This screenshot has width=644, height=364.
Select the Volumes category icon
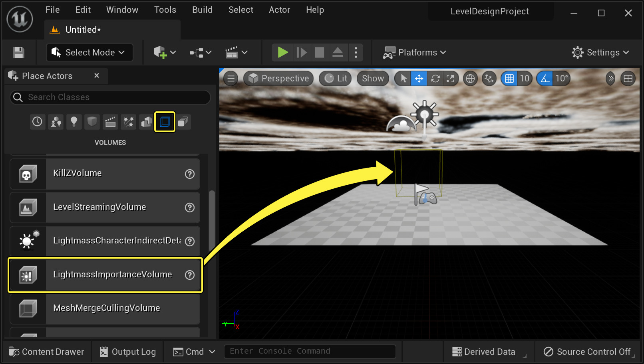165,122
